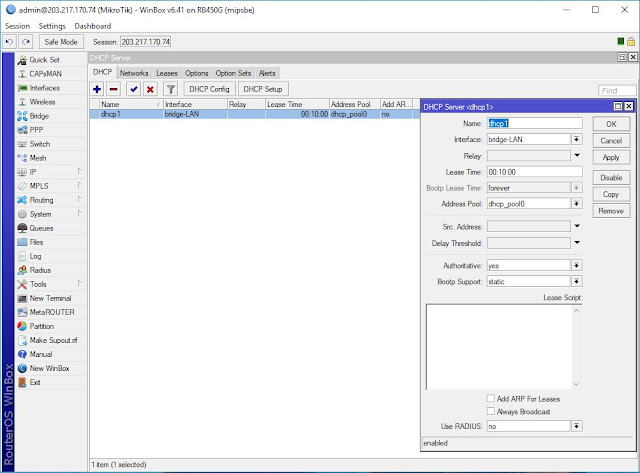This screenshot has width=640, height=473.
Task: Click Lease Time input field
Action: [x=535, y=172]
